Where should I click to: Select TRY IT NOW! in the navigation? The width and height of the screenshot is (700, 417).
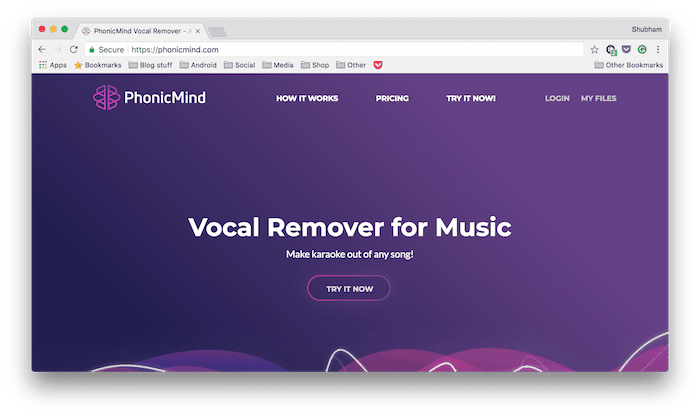[x=471, y=98]
